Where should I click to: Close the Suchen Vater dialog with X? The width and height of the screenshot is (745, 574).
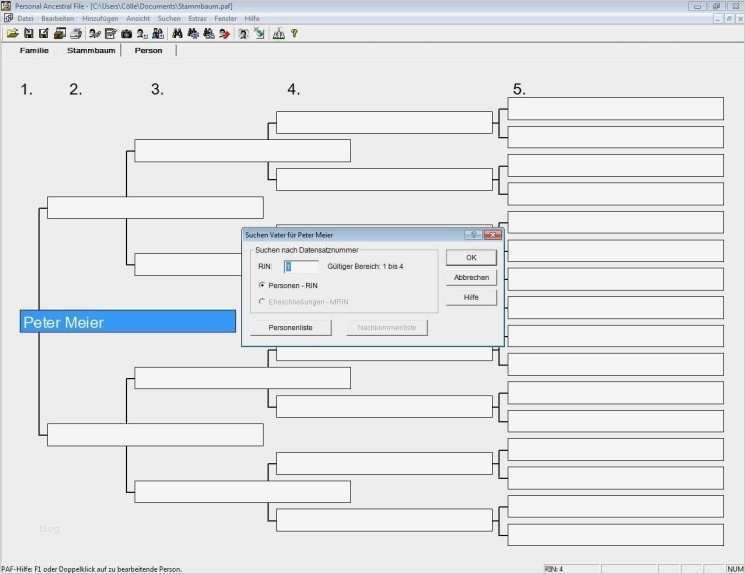click(492, 235)
